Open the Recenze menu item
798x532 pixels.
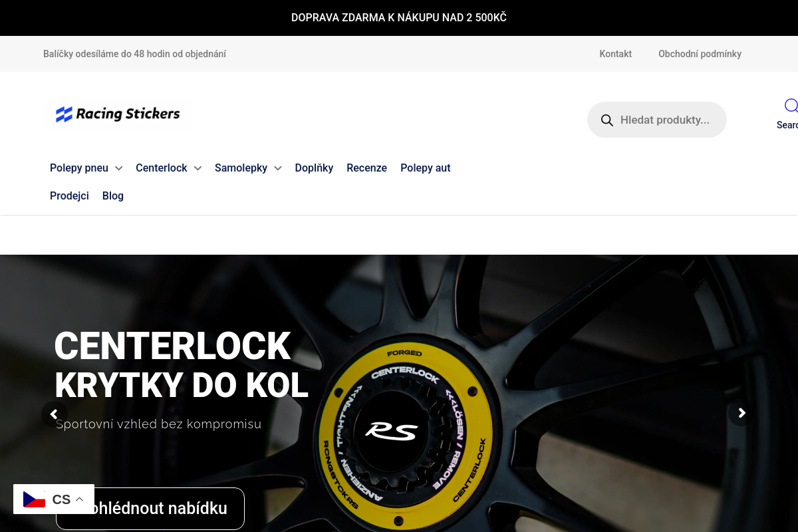point(366,168)
